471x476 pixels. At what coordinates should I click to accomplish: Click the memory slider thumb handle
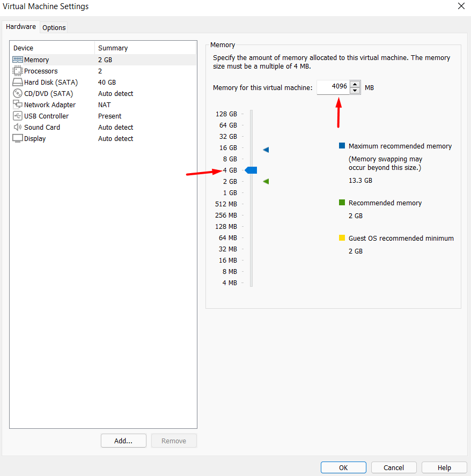click(x=251, y=170)
